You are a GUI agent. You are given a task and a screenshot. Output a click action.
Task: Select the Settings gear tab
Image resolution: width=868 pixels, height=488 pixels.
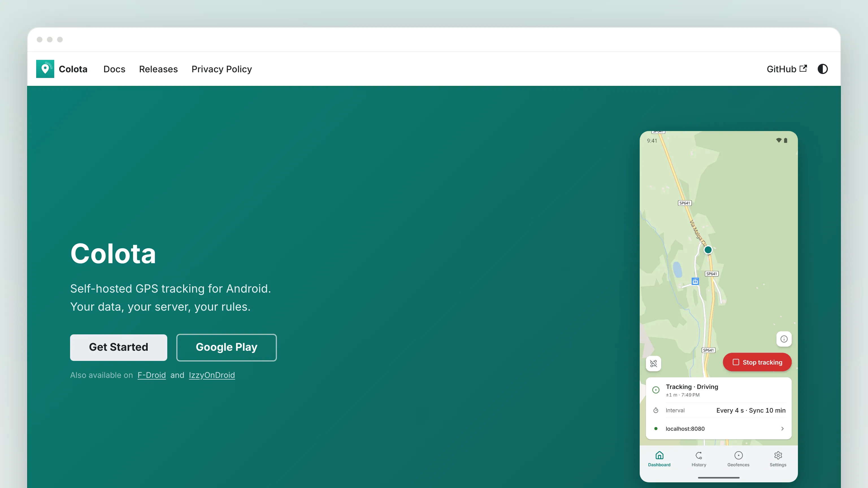point(778,459)
